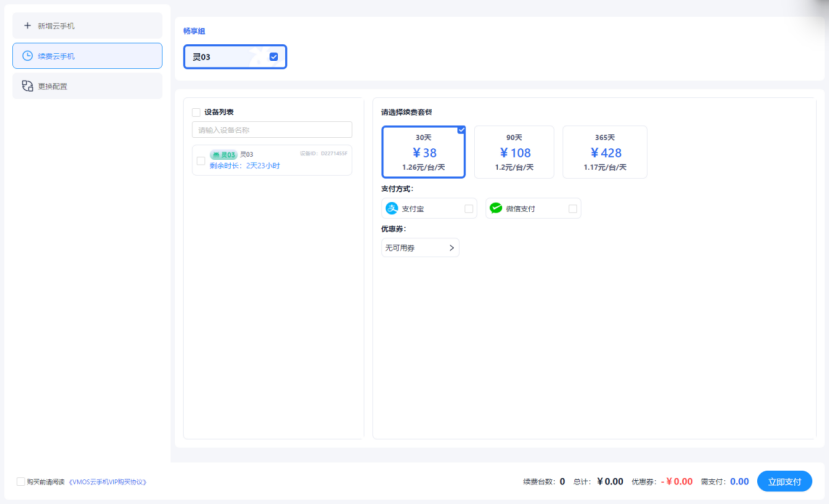
Task: Select the 90天 ¥108 renewal package
Action: [514, 152]
